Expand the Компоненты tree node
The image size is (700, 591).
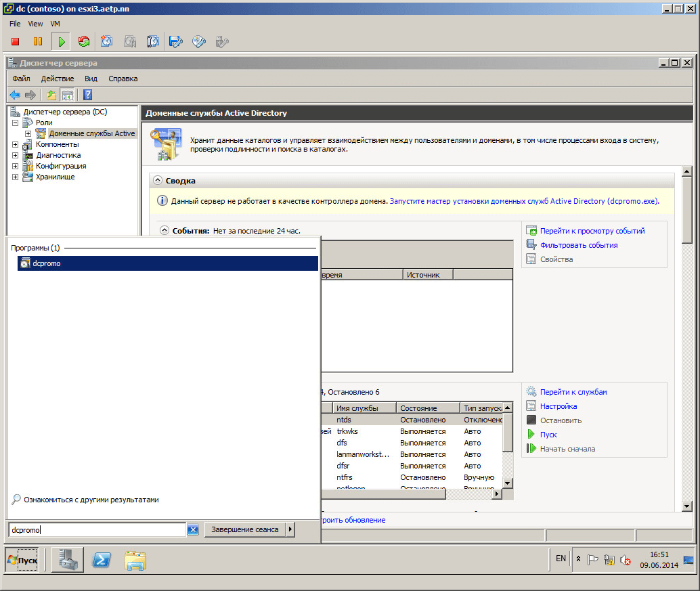tap(15, 144)
